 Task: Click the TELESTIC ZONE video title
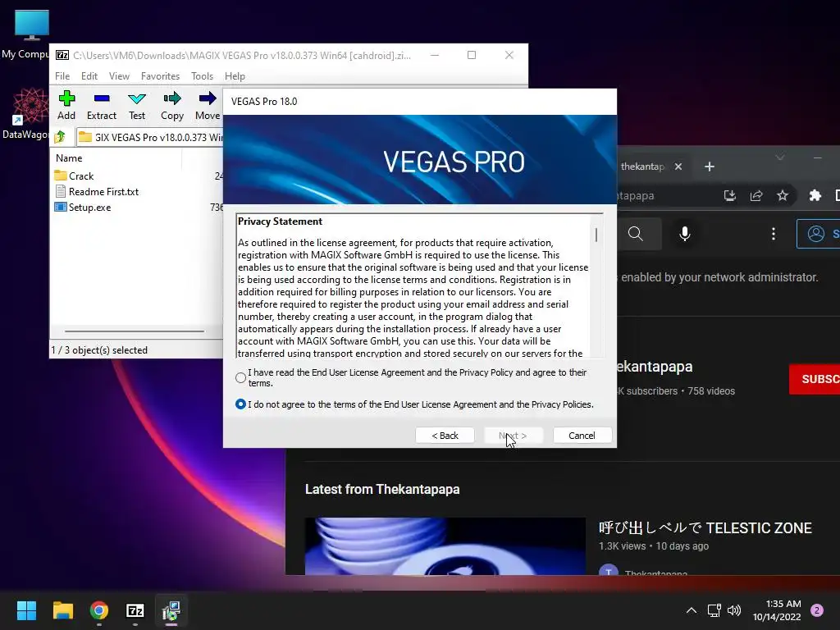click(x=705, y=527)
